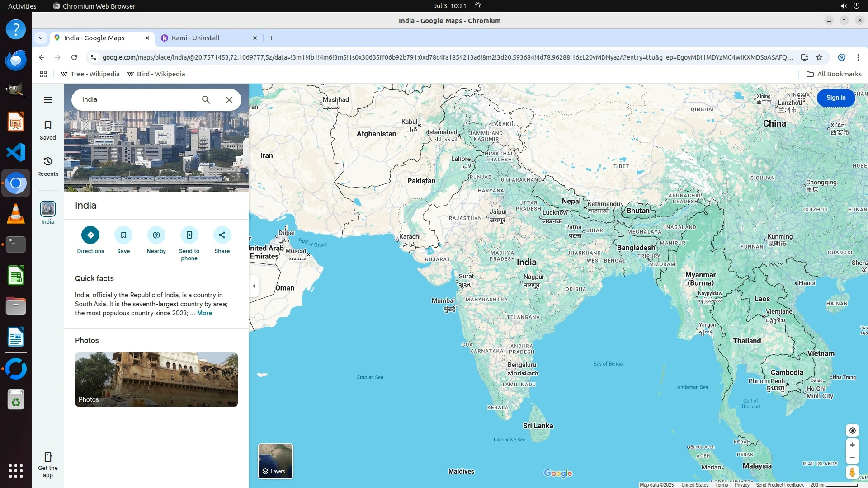Click the search magnifier in Maps searchbox
The height and width of the screenshot is (488, 868).
[206, 100]
